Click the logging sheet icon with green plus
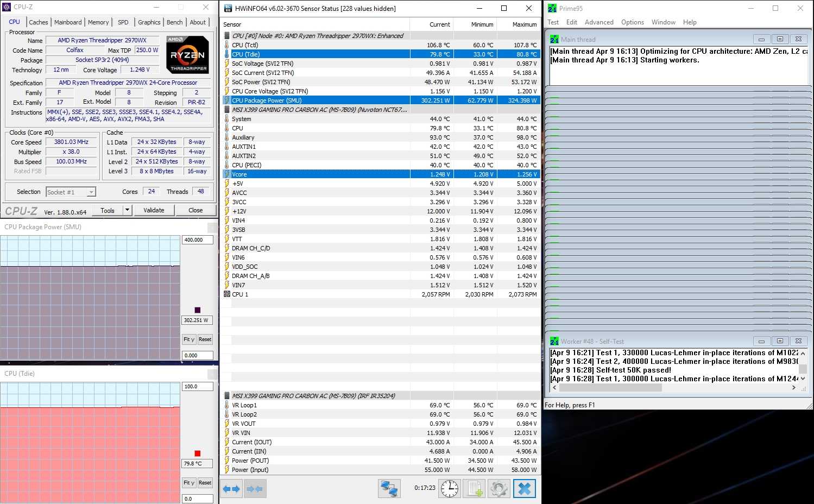Image resolution: width=814 pixels, height=504 pixels. point(475,489)
